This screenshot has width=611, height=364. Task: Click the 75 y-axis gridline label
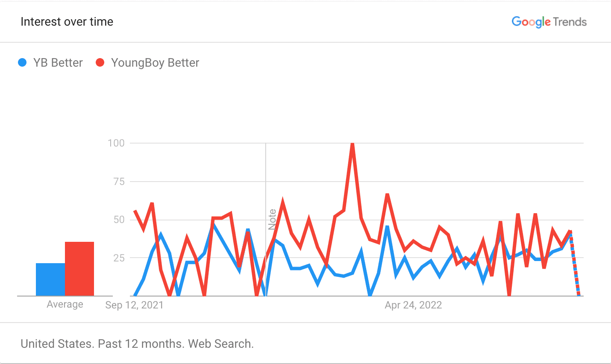119,182
